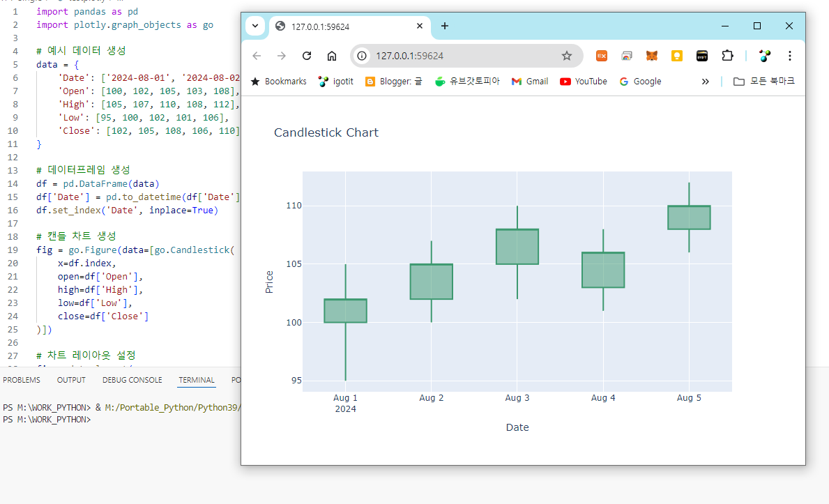Viewport: 829px width, 504px height.
Task: Switch to the PROBLEMS panel tab
Action: (22, 380)
